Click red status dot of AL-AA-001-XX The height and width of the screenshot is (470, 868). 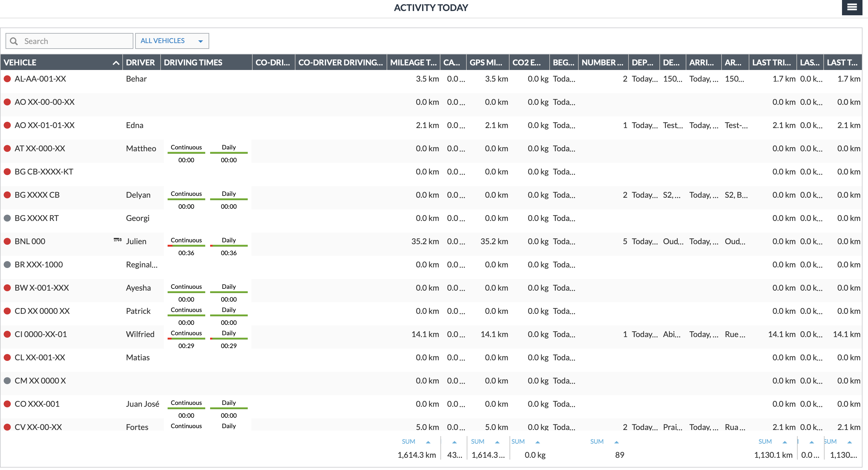[7, 79]
